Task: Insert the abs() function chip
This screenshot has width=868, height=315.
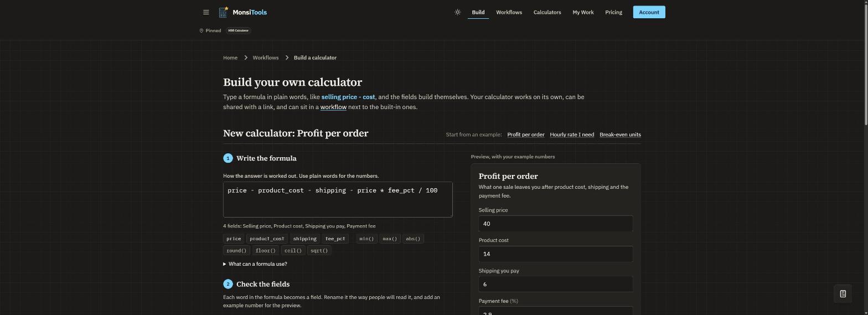Action: [x=413, y=239]
